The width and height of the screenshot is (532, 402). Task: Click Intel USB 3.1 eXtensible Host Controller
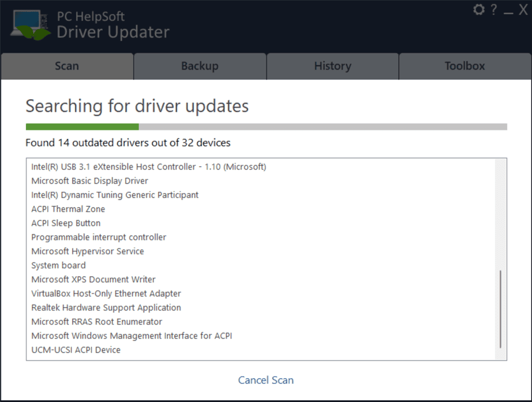[x=149, y=167]
